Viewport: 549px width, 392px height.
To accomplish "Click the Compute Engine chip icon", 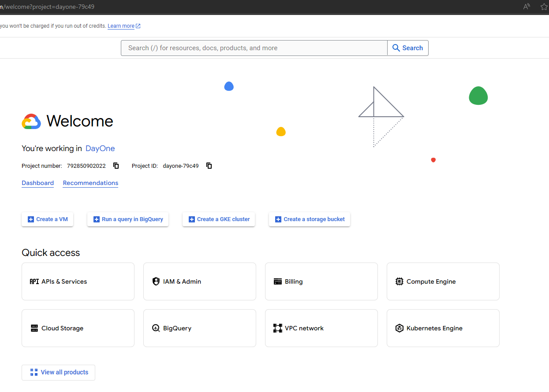I will click(399, 281).
